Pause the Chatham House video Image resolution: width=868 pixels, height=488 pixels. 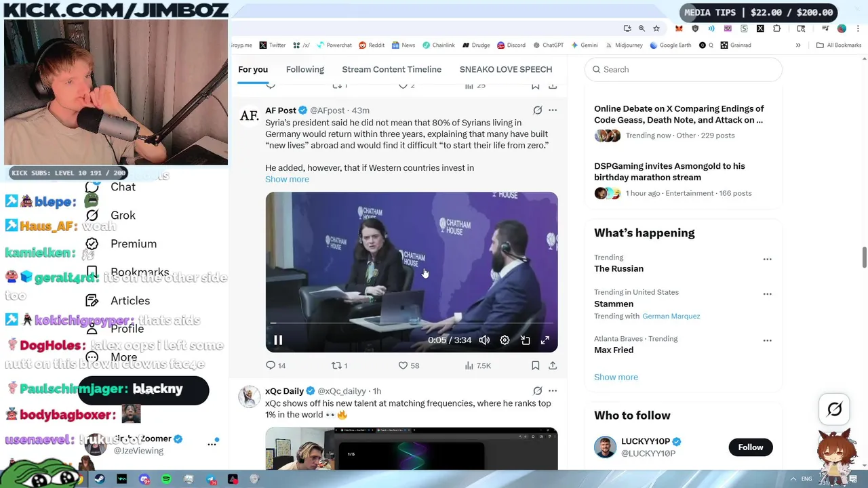(278, 340)
